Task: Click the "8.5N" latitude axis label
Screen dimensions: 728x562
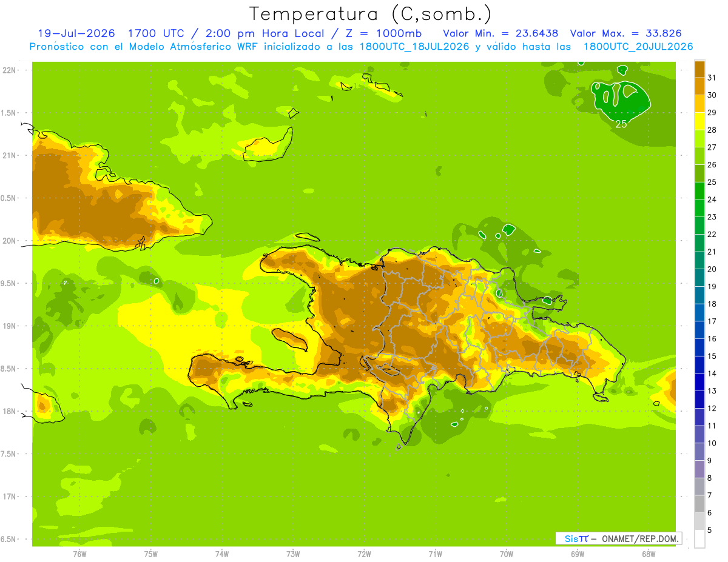Action: (9, 369)
